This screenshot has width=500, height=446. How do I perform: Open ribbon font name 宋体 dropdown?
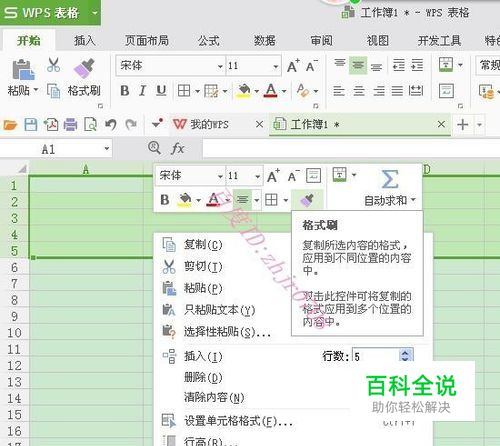coord(220,66)
